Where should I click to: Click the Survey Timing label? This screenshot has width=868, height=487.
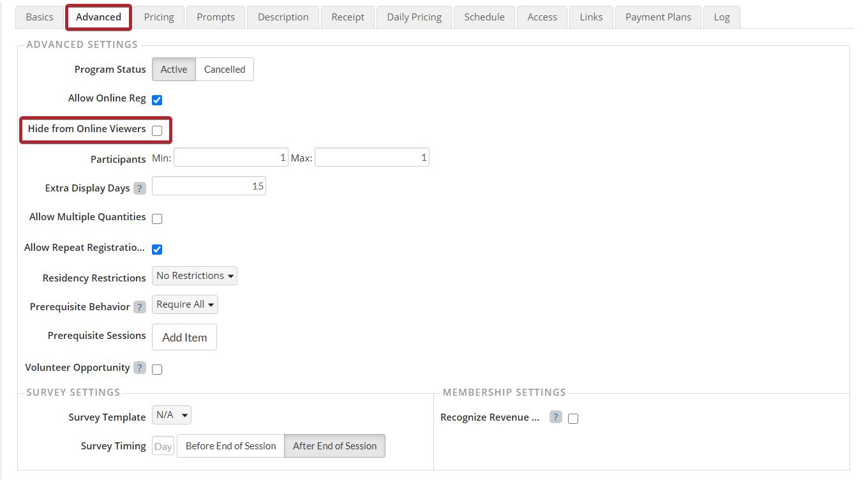point(114,446)
